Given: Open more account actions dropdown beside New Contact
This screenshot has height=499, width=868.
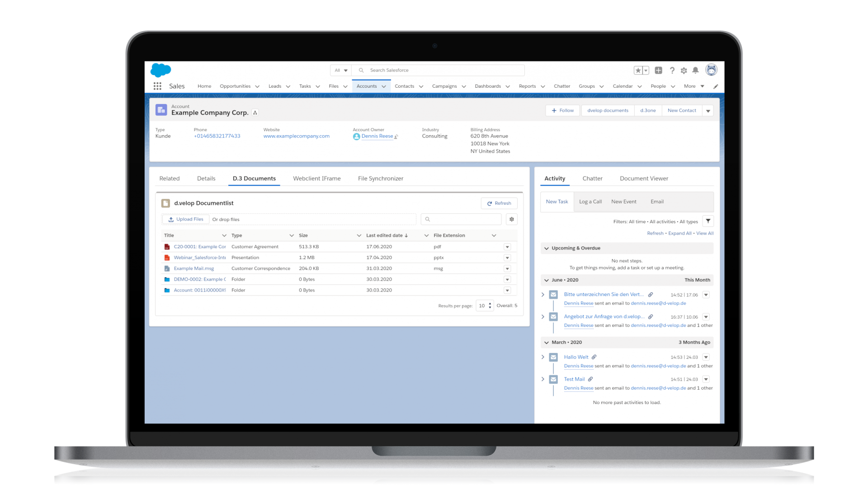Looking at the screenshot, I should [708, 111].
